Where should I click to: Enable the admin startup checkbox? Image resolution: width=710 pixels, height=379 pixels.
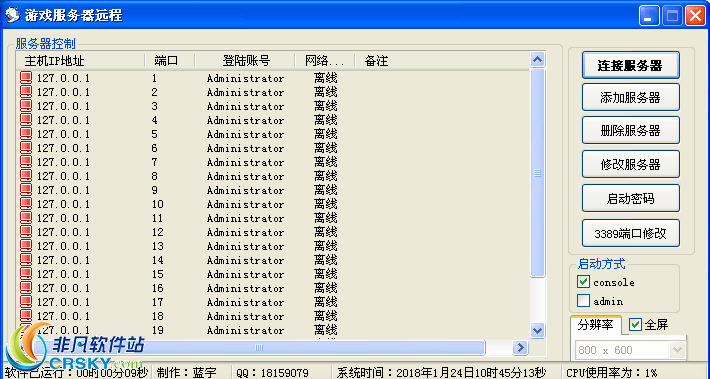click(x=583, y=301)
